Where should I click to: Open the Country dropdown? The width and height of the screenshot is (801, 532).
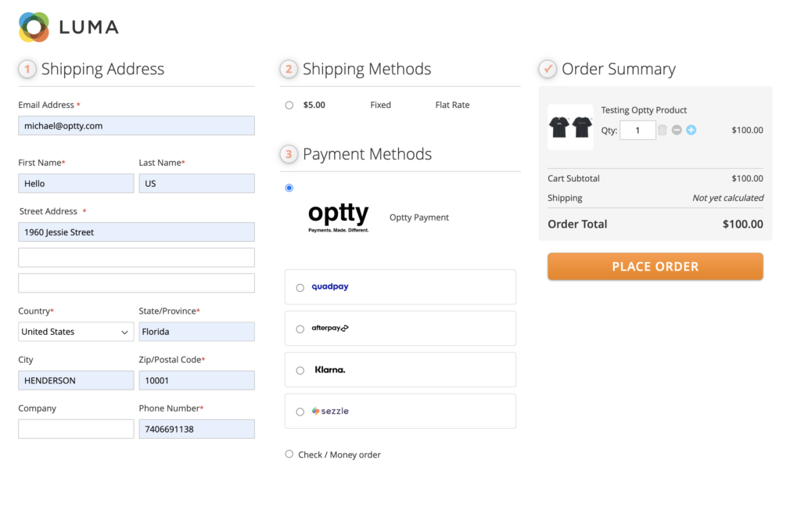[75, 332]
